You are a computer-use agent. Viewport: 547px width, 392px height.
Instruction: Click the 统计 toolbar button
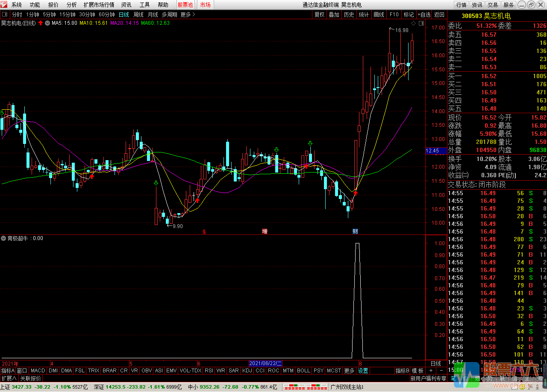[364, 15]
